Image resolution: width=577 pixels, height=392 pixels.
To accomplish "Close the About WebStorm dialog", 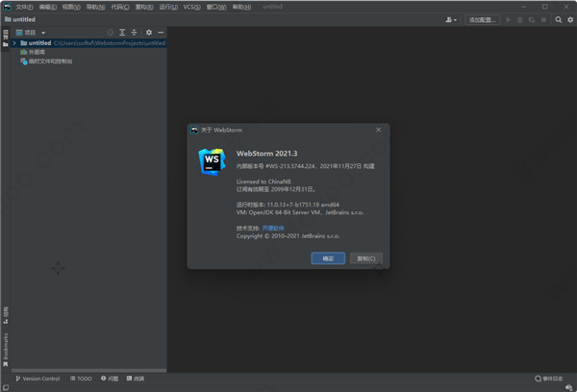I will pyautogui.click(x=378, y=130).
